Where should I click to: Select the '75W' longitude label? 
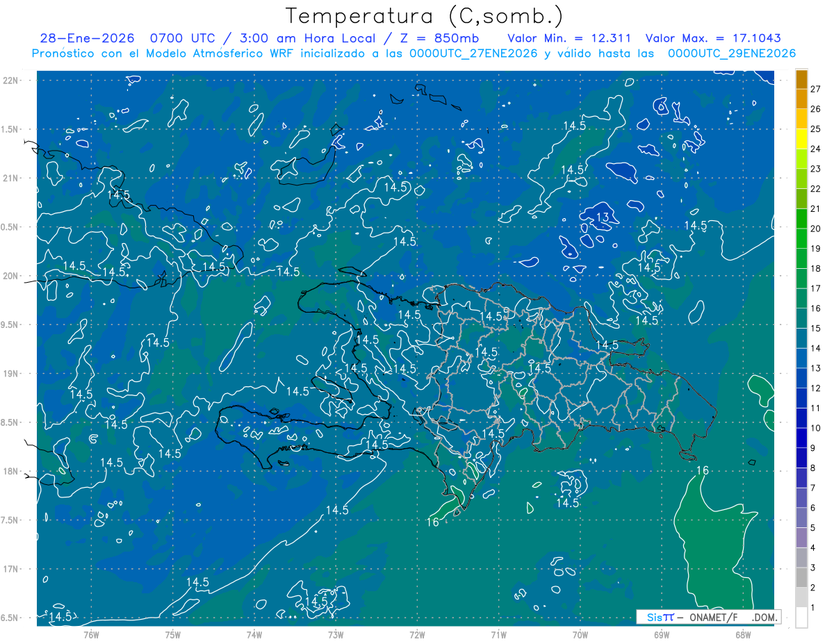tap(172, 636)
